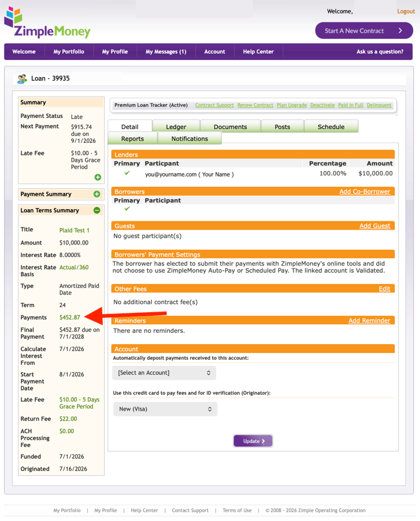The width and height of the screenshot is (420, 521).
Task: Go to My Portfolio in navigation bar
Action: pyautogui.click(x=69, y=51)
